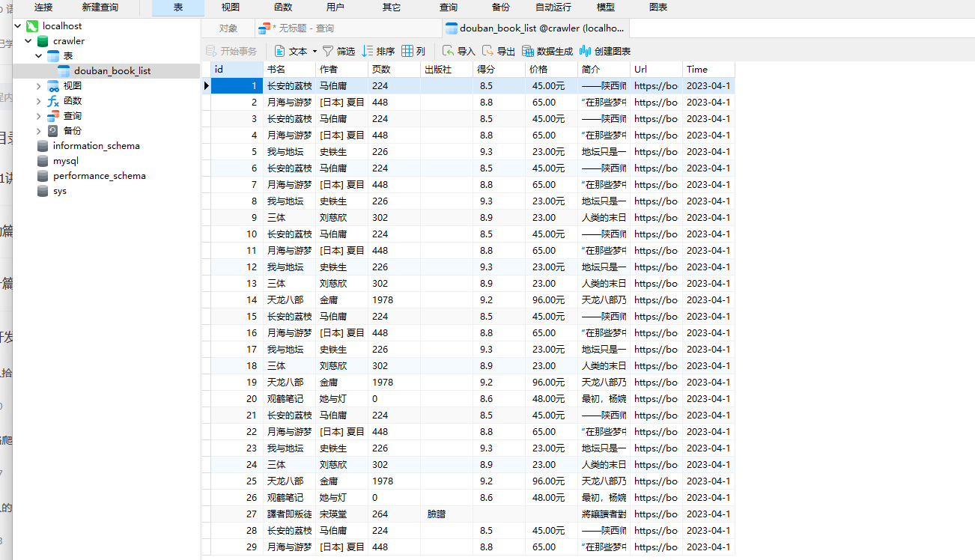Viewport: 975px width, 560px height.
Task: Open the 筛选 filter tool
Action: coord(338,51)
